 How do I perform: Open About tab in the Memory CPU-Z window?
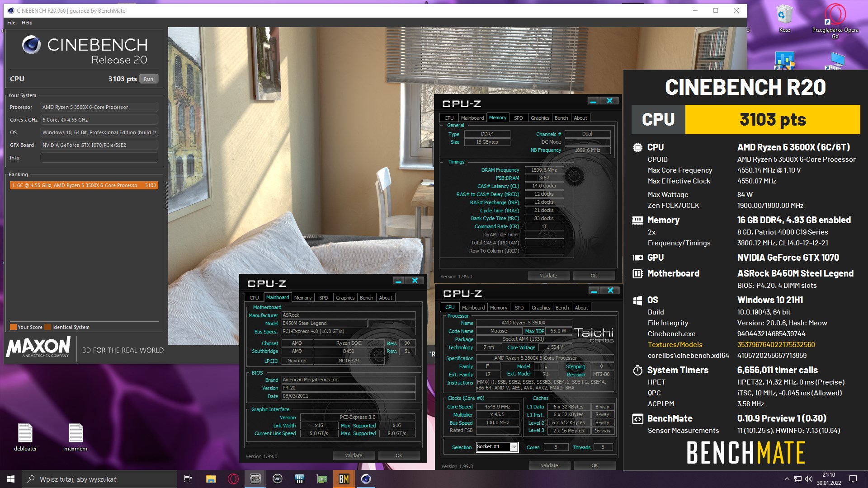[580, 118]
